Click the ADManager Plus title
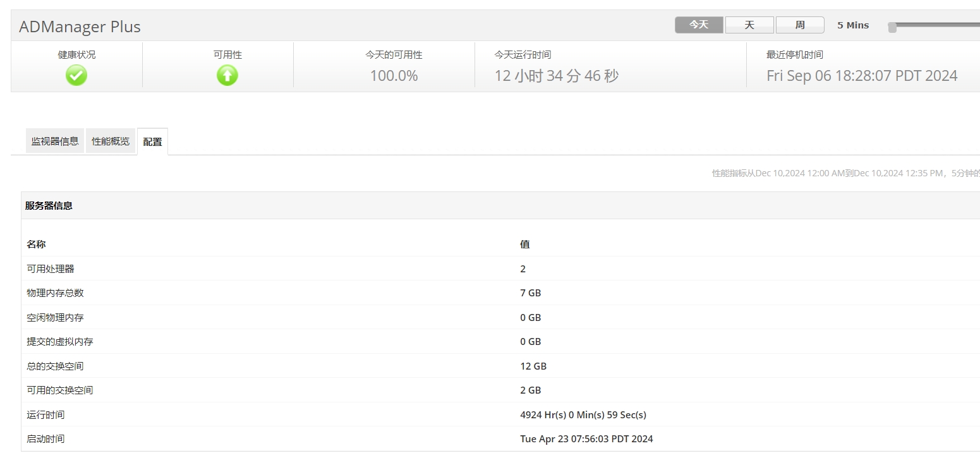The image size is (980, 465). (80, 27)
